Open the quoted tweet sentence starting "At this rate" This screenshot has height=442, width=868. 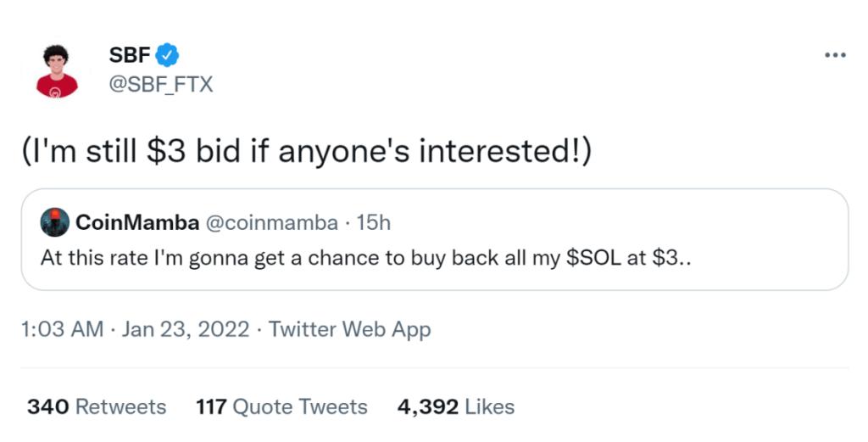point(254,258)
